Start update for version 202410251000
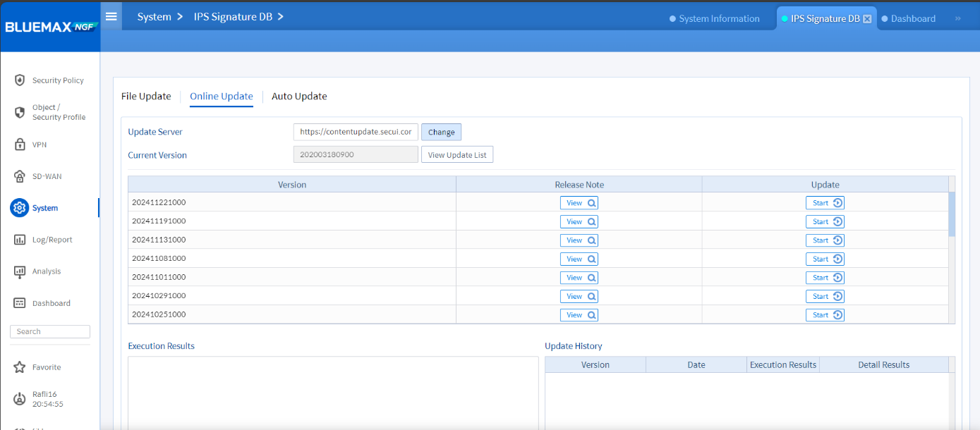 coord(825,315)
